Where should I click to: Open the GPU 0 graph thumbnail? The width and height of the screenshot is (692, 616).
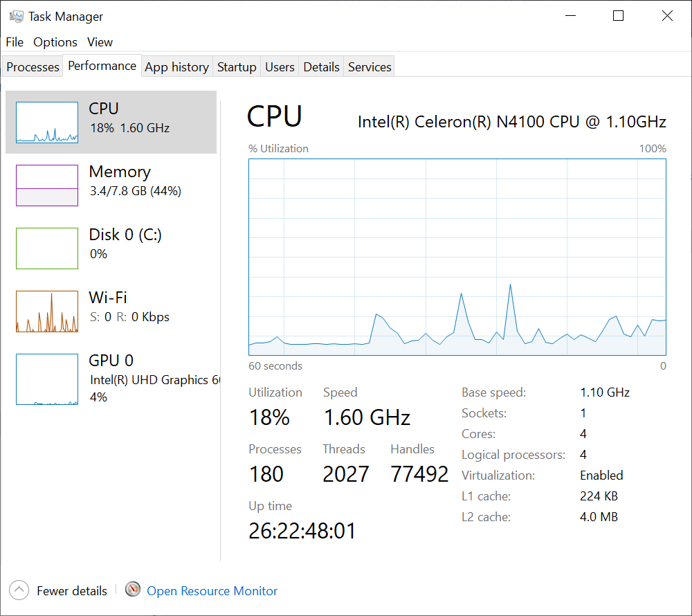[x=47, y=379]
